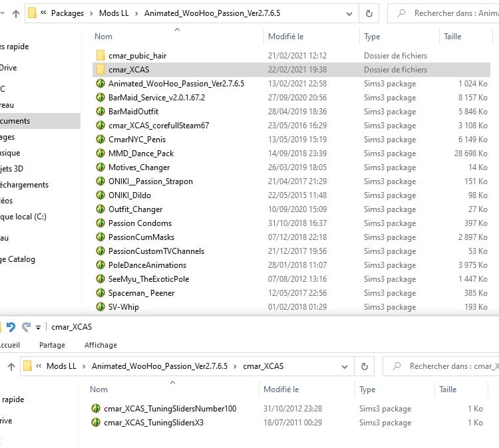Image resolution: width=499 pixels, height=448 pixels.
Task: Click the 28 698 Ko size value
Action: point(470,154)
